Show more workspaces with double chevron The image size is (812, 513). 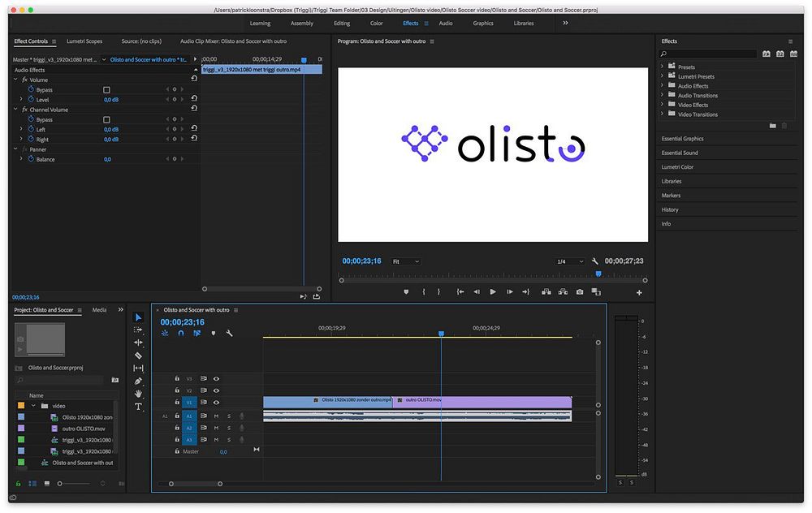pos(565,23)
